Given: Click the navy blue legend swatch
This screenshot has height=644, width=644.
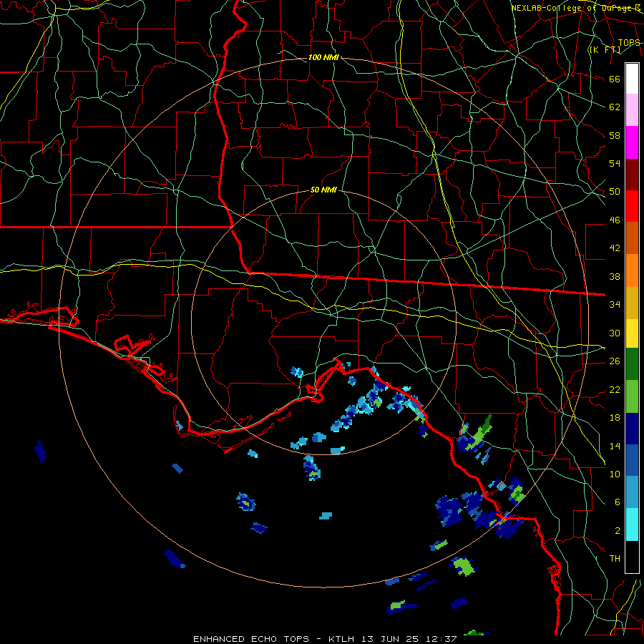Looking at the screenshot, I should [x=632, y=429].
